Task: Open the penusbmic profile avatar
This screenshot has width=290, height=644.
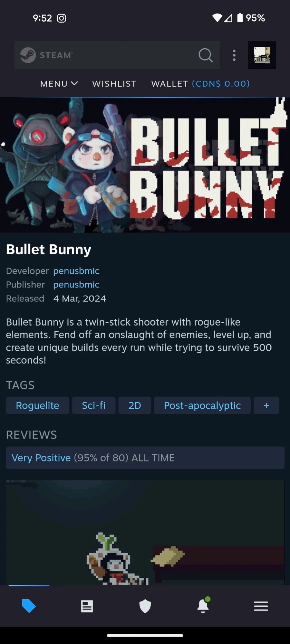Action: (x=262, y=55)
